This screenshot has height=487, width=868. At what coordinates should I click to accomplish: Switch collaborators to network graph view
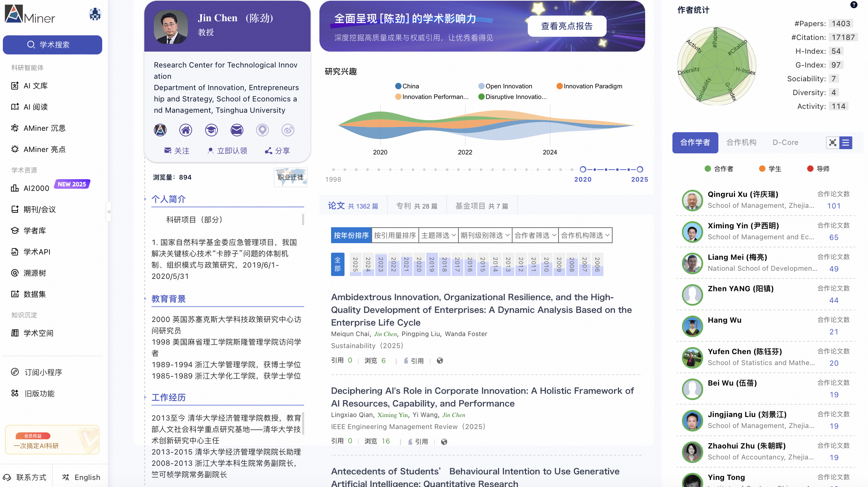pos(833,142)
